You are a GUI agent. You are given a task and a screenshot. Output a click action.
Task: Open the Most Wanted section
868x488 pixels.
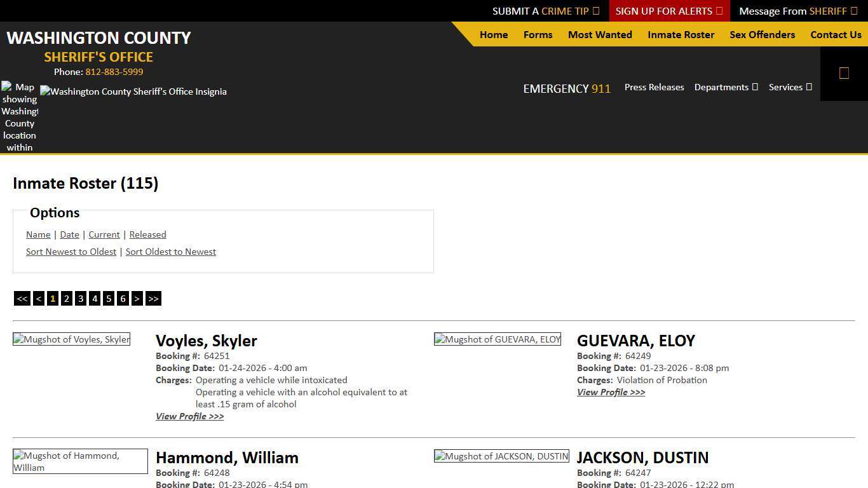point(599,35)
